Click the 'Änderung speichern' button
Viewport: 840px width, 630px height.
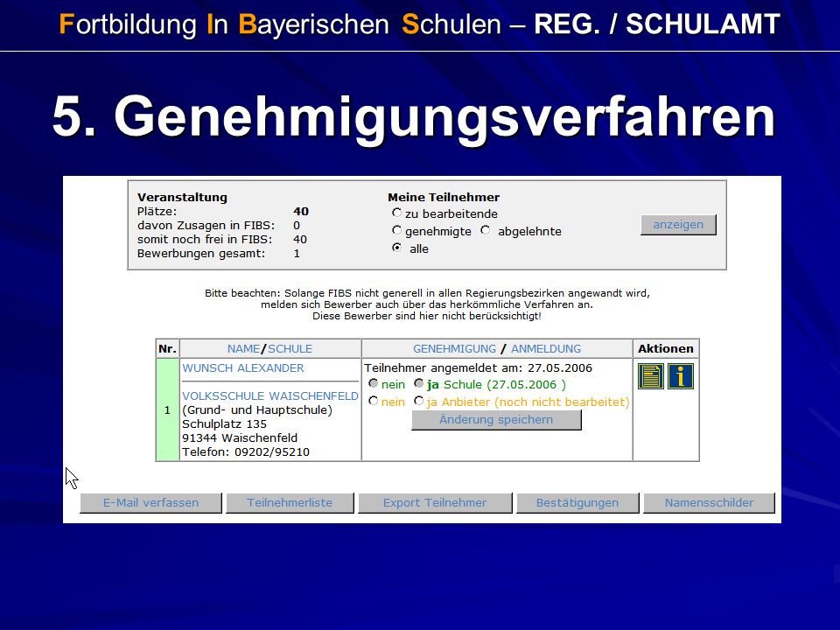click(x=496, y=419)
